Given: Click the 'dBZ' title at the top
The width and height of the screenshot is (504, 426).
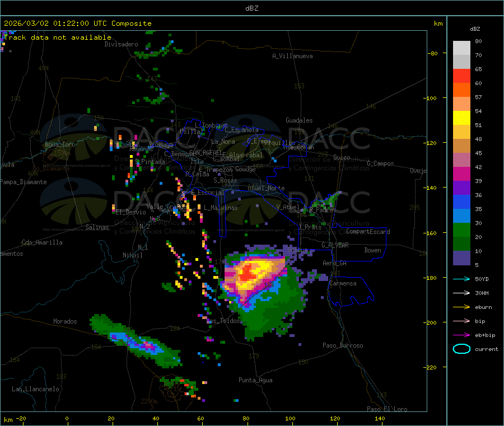Looking at the screenshot, I should click(x=251, y=8).
